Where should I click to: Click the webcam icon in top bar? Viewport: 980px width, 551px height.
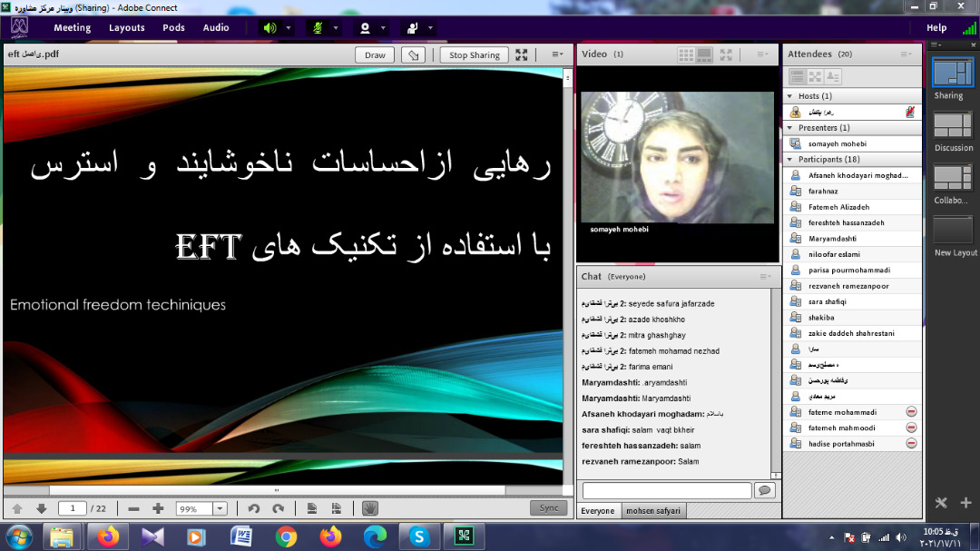click(x=365, y=28)
